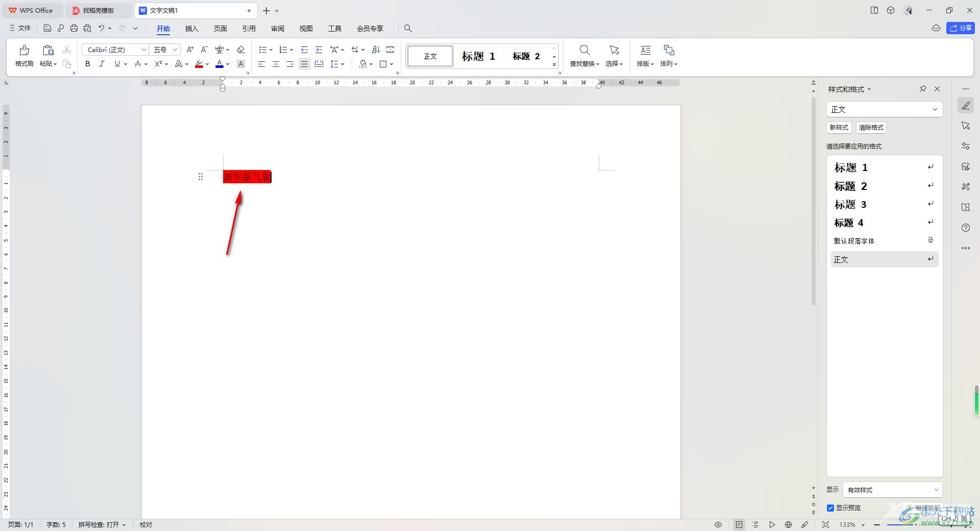
Task: Apply the 标题 1 style from gallery
Action: (478, 56)
